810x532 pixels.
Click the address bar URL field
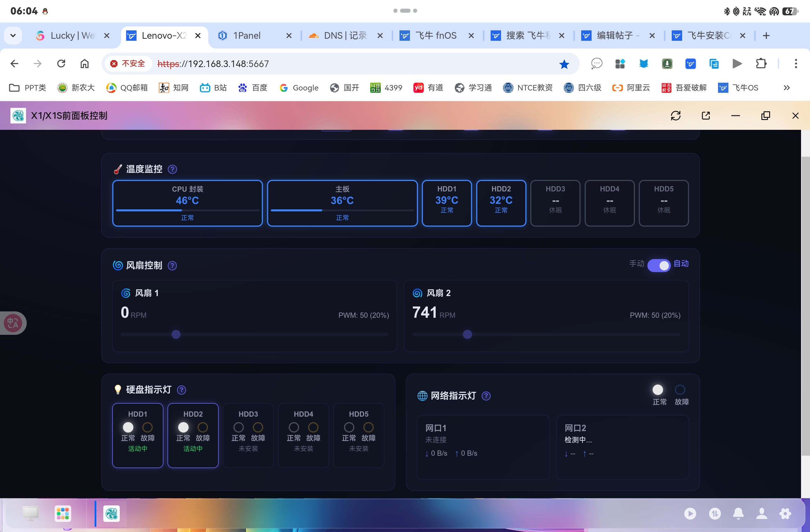coord(340,64)
